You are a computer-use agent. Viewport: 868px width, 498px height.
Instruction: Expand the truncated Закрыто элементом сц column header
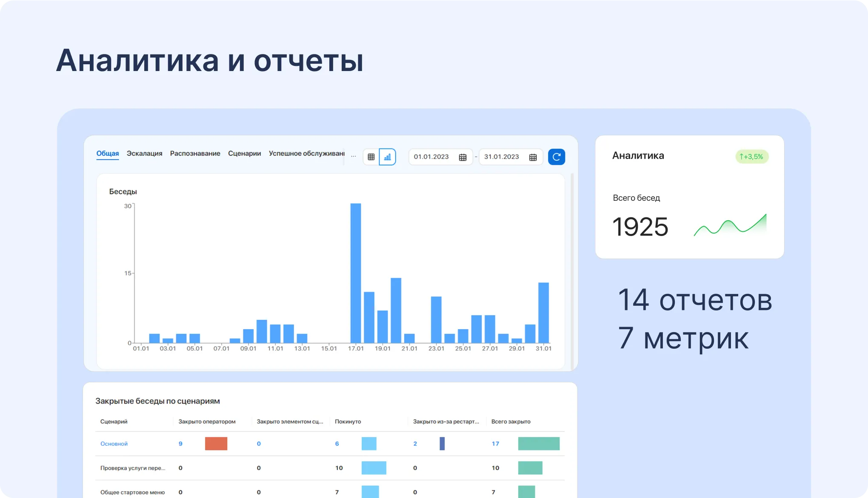point(290,421)
